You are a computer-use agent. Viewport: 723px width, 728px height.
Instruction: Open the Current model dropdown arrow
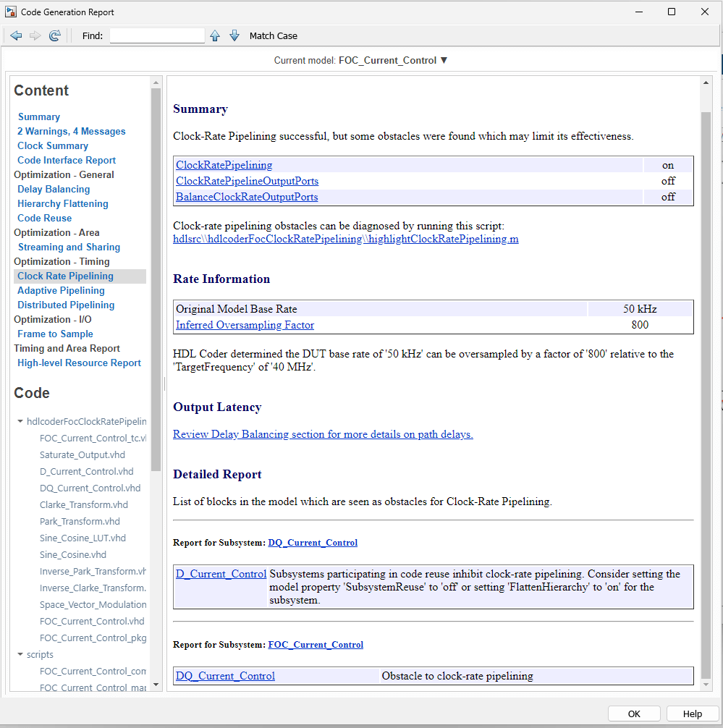tap(444, 60)
